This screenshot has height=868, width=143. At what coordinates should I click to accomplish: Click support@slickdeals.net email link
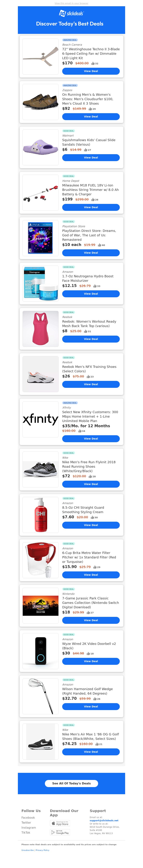[x=104, y=820]
